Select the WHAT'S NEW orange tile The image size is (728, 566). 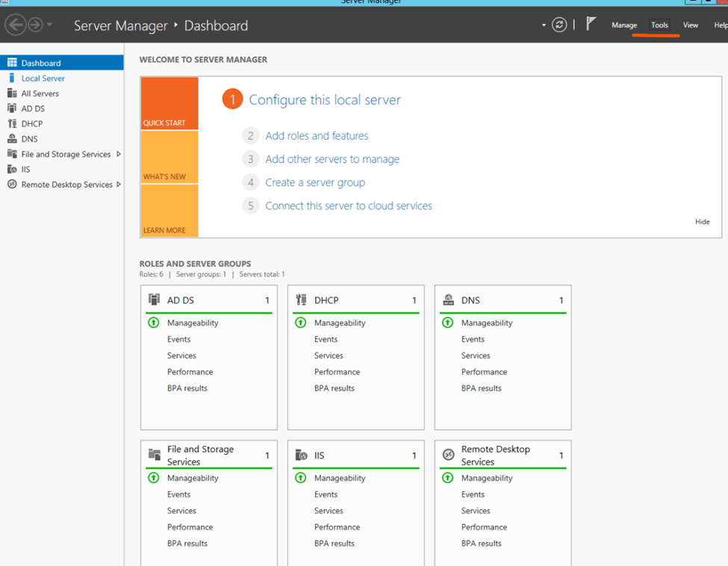[169, 158]
